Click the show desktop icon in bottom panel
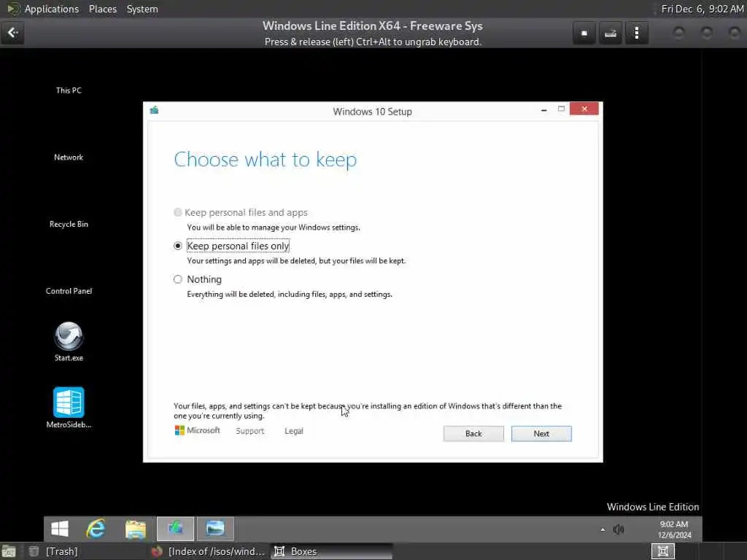This screenshot has height=560, width=747. [9, 551]
